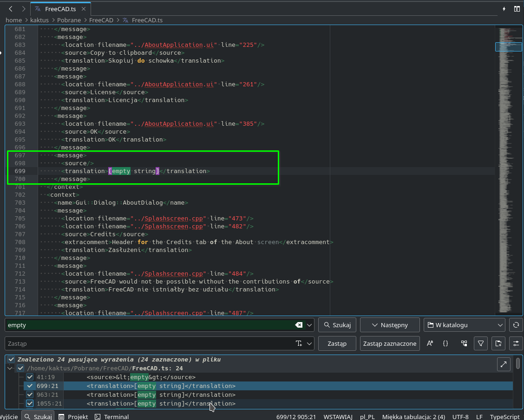The height and width of the screenshot is (420, 524).
Task: Toggle the checkbox for match 41:19
Action: (30, 377)
